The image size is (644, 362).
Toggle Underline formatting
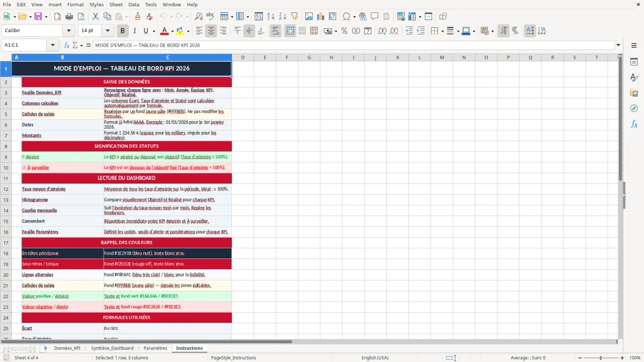[x=146, y=31]
